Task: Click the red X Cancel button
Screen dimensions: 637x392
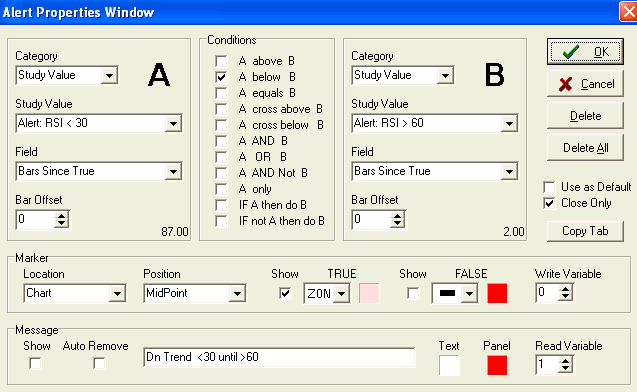Action: 585,84
